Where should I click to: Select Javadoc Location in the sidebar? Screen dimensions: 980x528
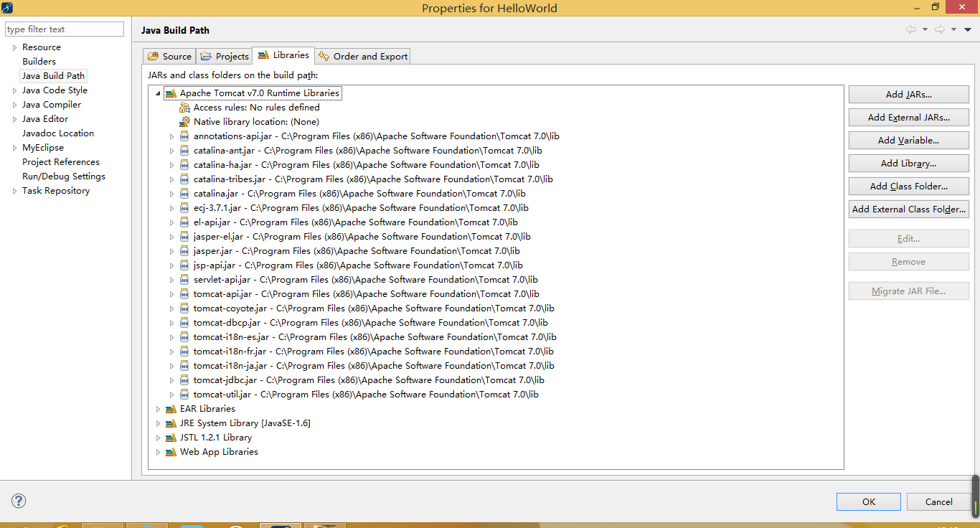58,133
